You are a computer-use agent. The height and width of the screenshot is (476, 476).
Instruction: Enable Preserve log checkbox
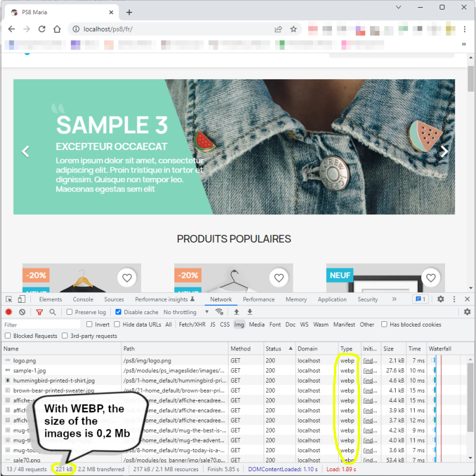[70, 312]
